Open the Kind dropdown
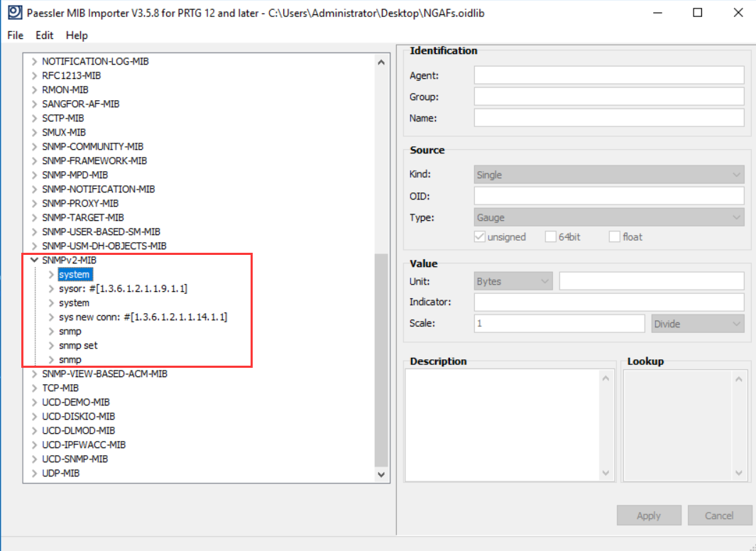Image resolution: width=756 pixels, height=551 pixels. pos(608,175)
